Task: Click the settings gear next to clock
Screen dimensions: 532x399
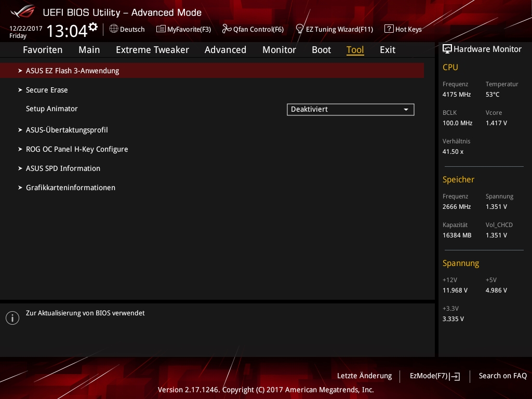Action: coord(93,26)
